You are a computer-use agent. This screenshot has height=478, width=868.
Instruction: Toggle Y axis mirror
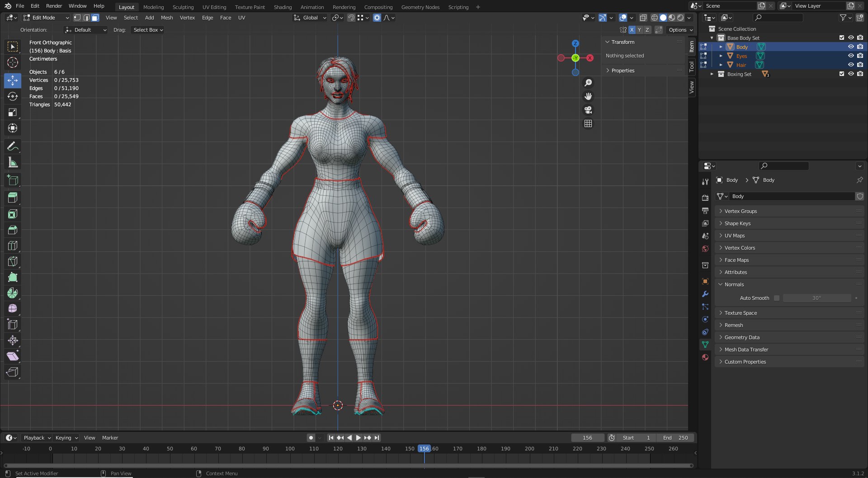coord(639,30)
